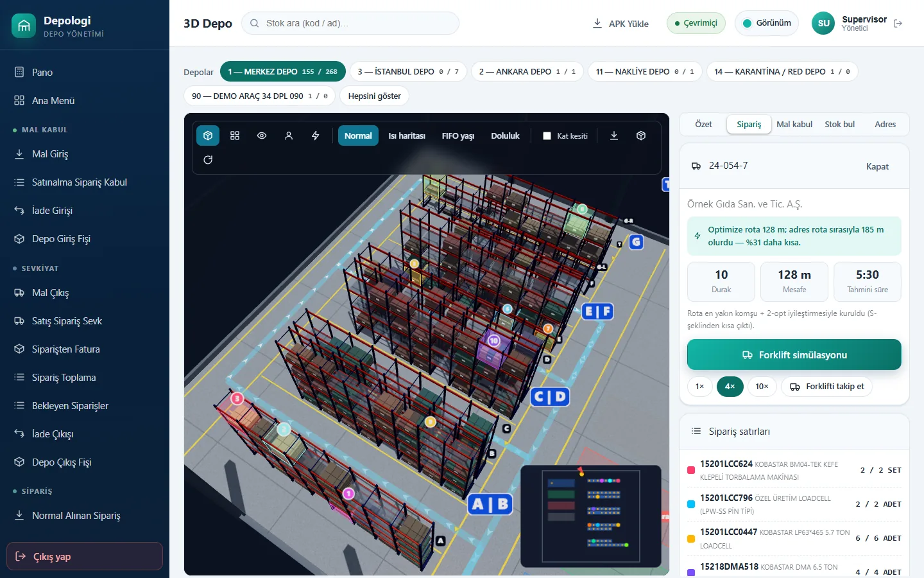Click the person view icon in viewer toolbar
Image resolution: width=924 pixels, height=578 pixels.
coord(289,136)
